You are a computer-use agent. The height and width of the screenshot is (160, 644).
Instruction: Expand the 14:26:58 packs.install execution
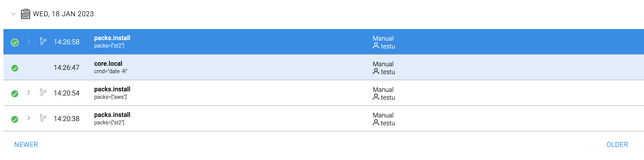click(29, 42)
